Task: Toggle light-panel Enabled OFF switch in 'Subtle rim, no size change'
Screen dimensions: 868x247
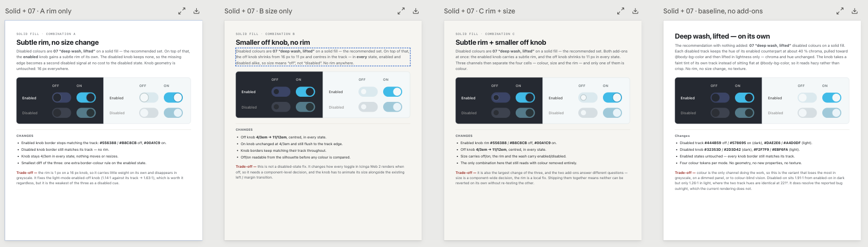Action: (149, 97)
